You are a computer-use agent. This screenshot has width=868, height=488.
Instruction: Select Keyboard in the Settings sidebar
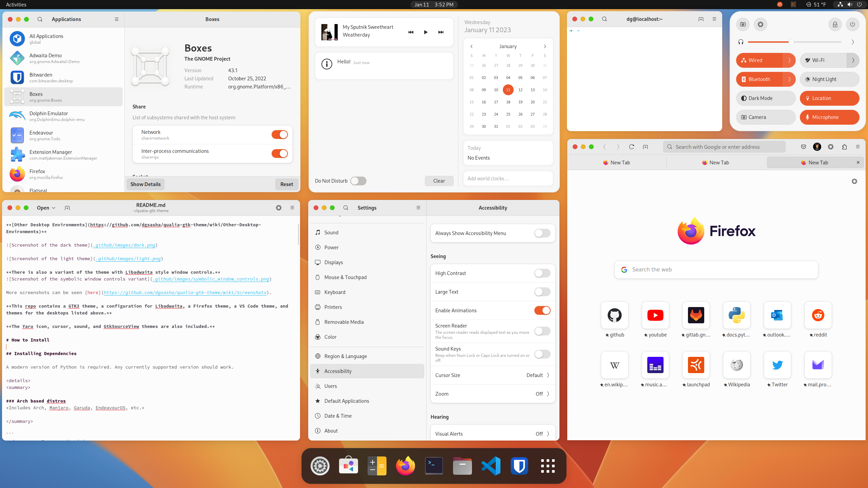335,292
